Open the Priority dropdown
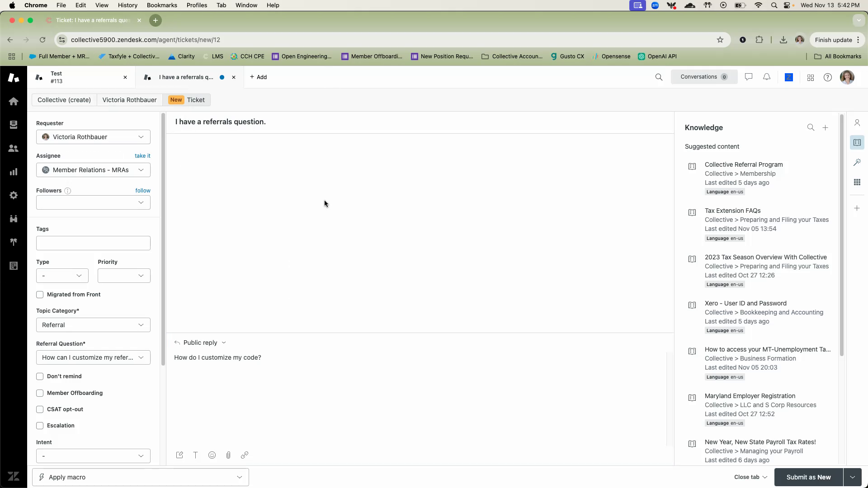868x488 pixels. click(x=123, y=276)
